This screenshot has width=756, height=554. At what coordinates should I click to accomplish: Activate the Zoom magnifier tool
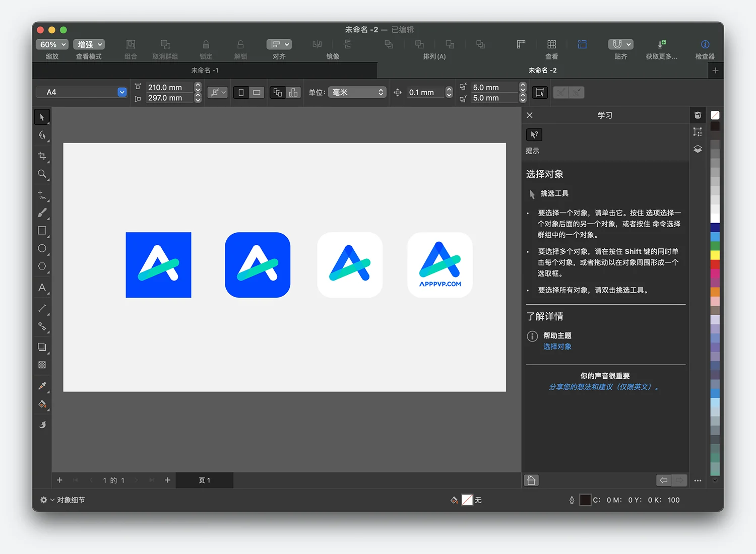(42, 174)
